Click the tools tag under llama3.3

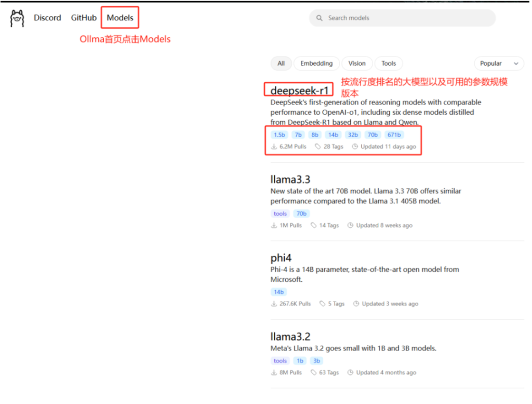[x=280, y=214]
